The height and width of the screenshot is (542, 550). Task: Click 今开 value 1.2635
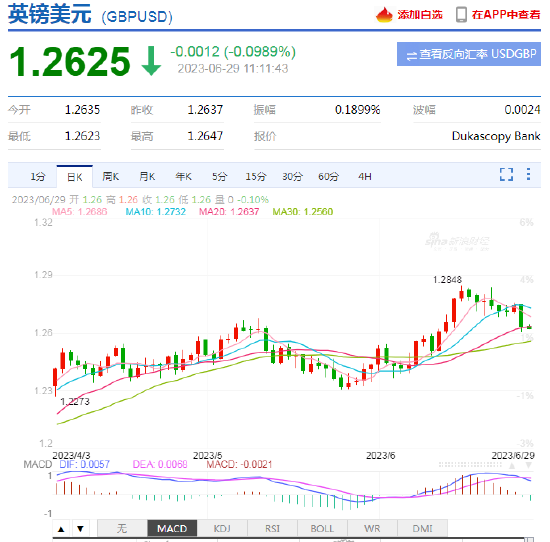[82, 110]
